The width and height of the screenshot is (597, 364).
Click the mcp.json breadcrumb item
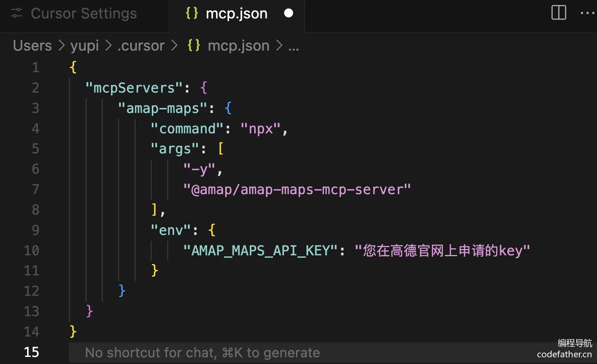point(238,46)
